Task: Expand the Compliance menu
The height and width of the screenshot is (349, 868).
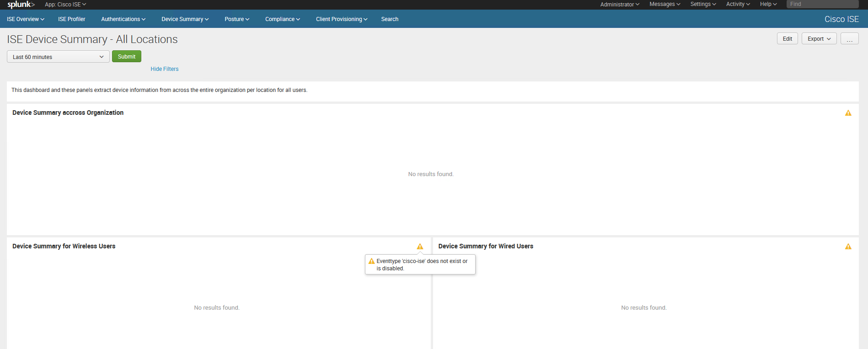Action: coord(283,19)
